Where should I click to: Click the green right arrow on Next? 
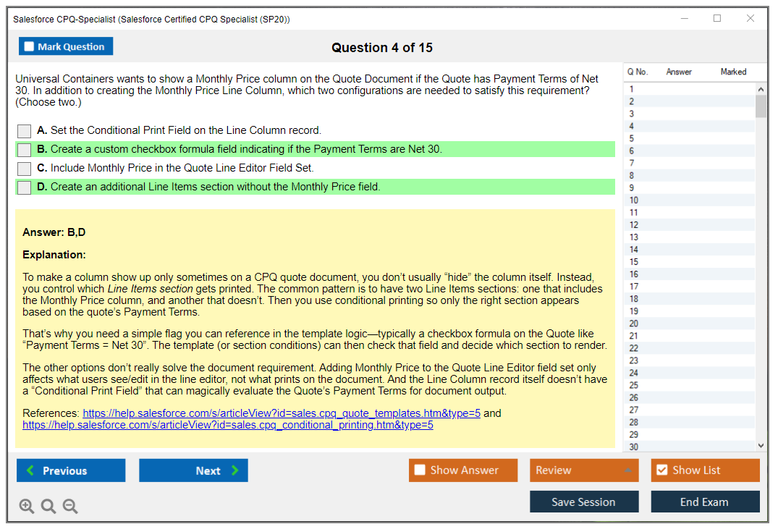tap(235, 470)
